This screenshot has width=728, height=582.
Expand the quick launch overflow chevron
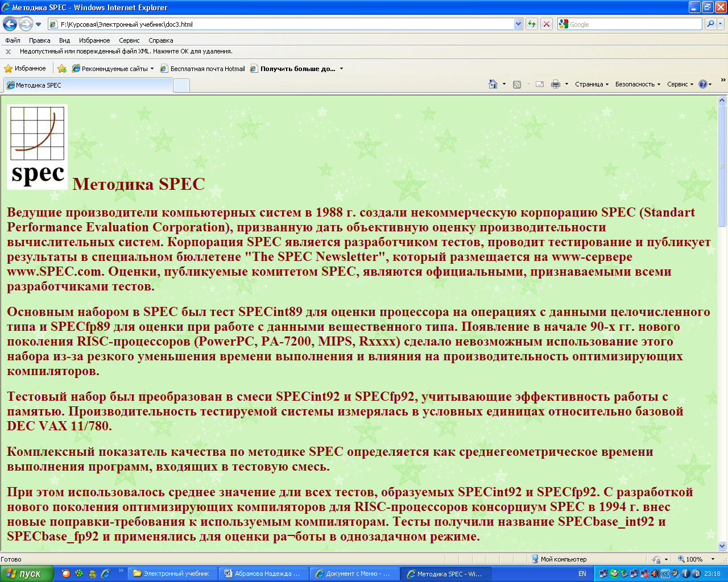pos(121,570)
